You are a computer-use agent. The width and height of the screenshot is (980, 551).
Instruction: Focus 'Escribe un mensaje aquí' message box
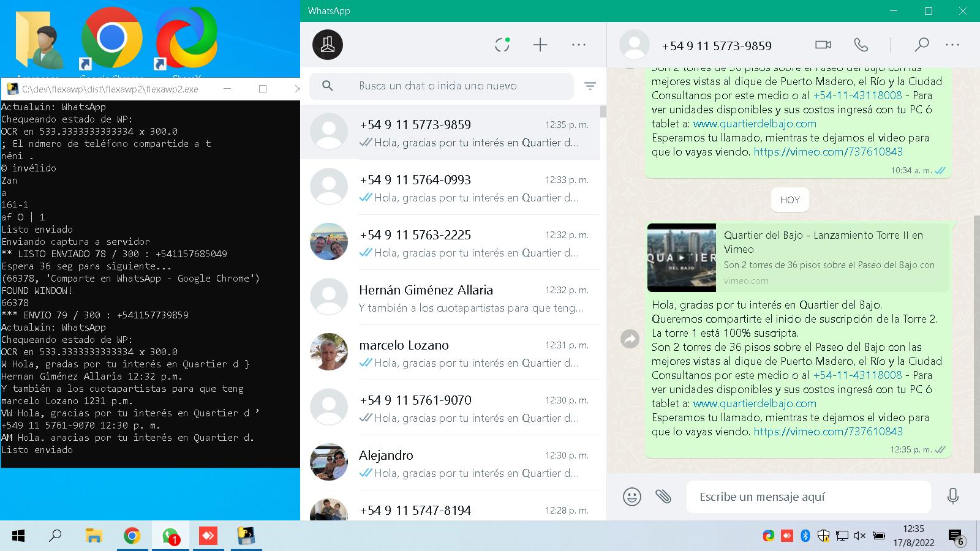(809, 497)
